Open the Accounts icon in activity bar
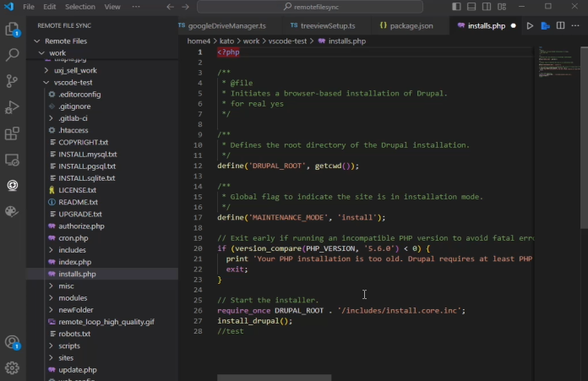 (12, 342)
